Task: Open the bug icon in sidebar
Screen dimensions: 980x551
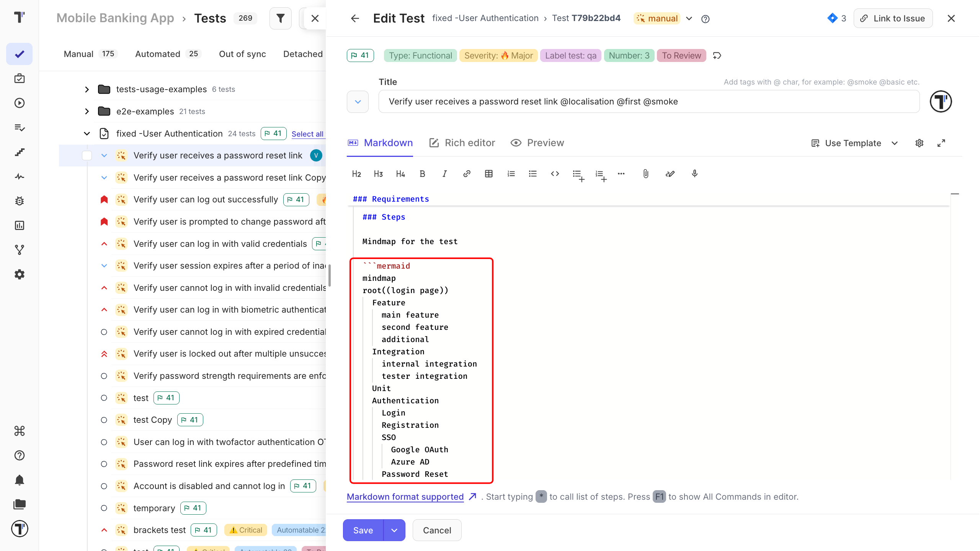Action: coord(19,201)
